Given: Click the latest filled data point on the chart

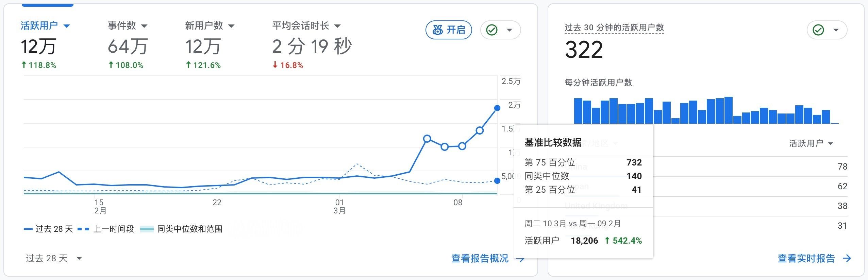Looking at the screenshot, I should 497,108.
